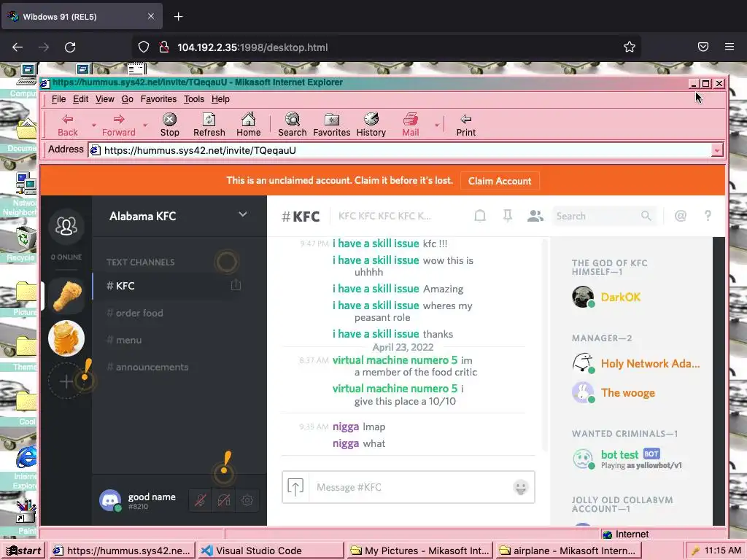Bookmark this page with the star

pos(630,47)
